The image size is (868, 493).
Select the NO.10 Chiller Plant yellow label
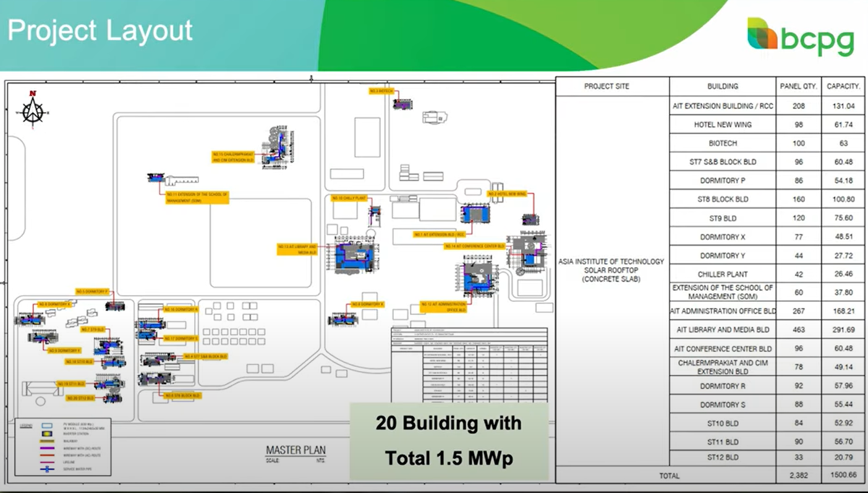[349, 198]
